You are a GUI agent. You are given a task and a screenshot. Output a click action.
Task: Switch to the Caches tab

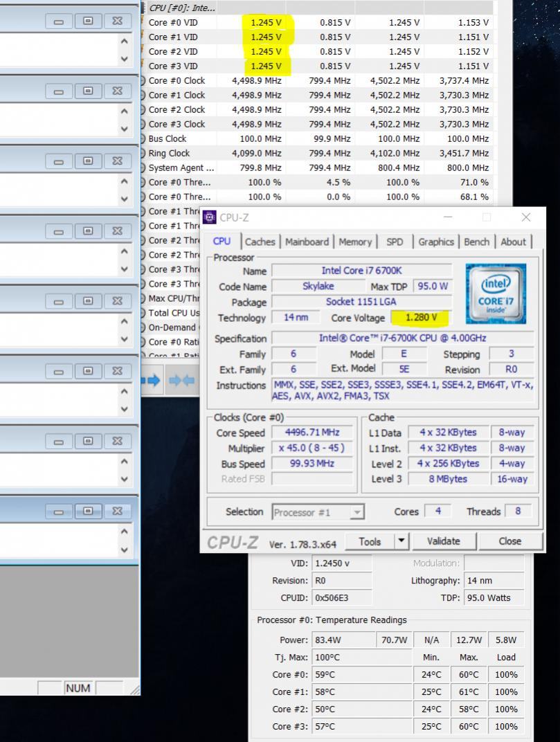coord(260,242)
